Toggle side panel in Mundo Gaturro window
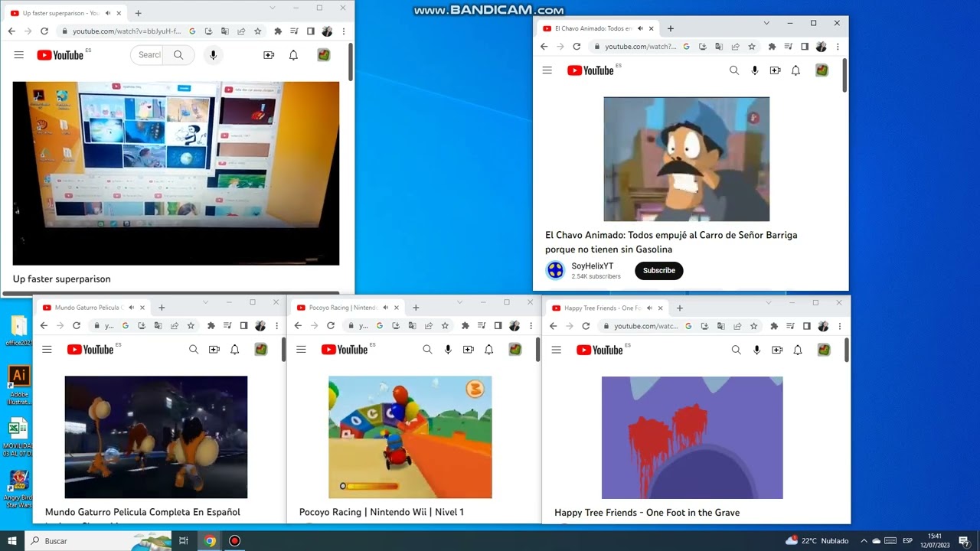 [243, 325]
